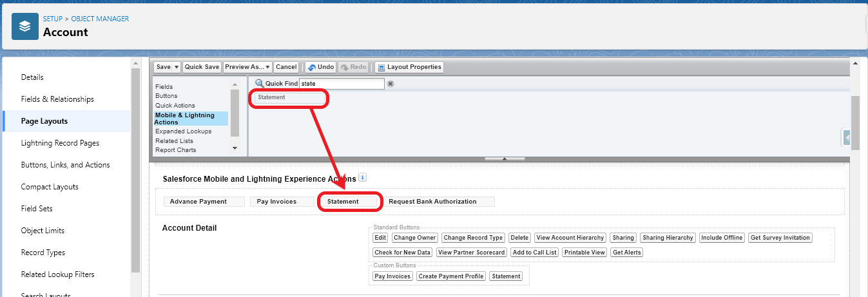Focus the Quick Find input field
This screenshot has height=297, width=868.
point(342,84)
